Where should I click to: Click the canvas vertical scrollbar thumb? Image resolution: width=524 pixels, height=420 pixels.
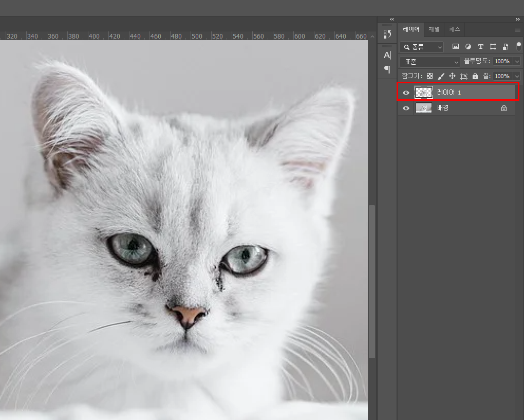[371, 282]
